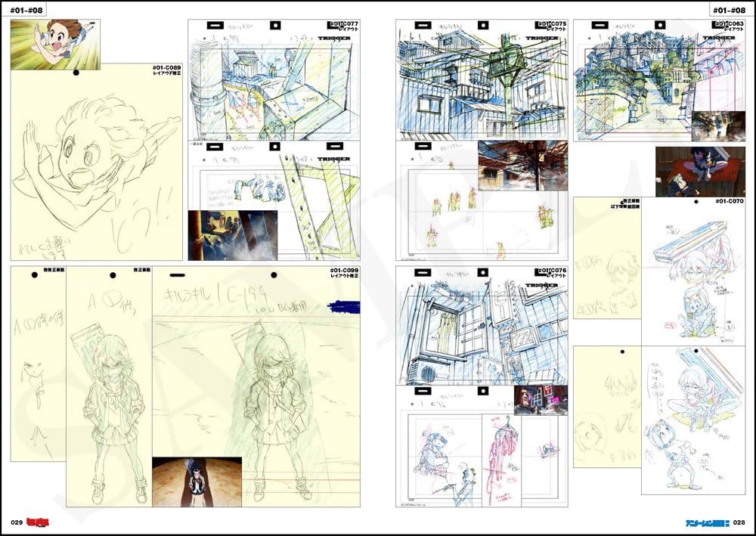The width and height of the screenshot is (756, 536).
Task: Click page number 029
Action: click(17, 522)
